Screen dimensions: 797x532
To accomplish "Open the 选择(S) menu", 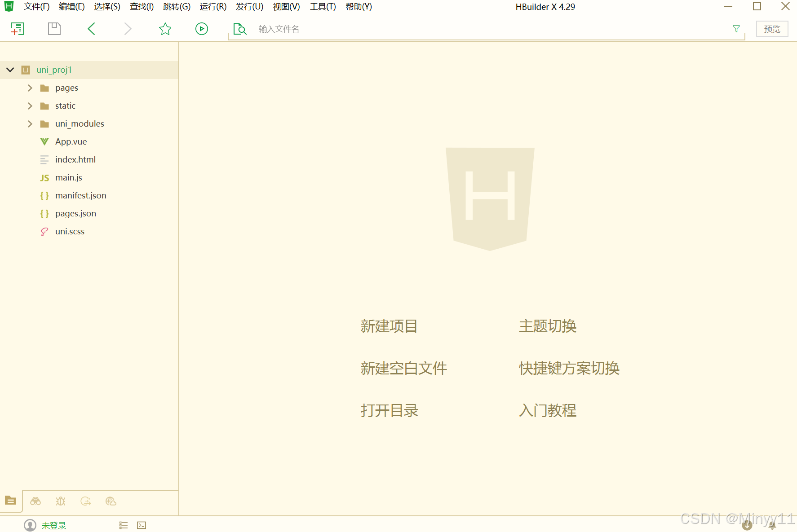I will (x=107, y=7).
